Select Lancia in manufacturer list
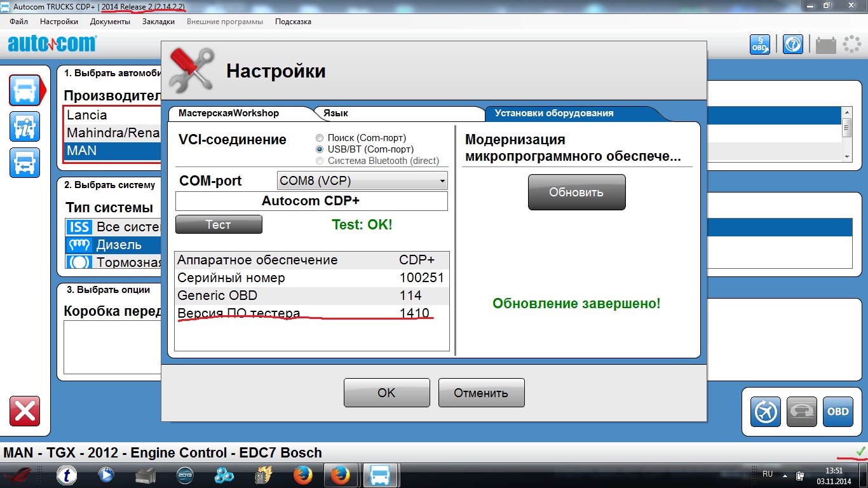Viewport: 868px width, 488px height. coord(112,115)
